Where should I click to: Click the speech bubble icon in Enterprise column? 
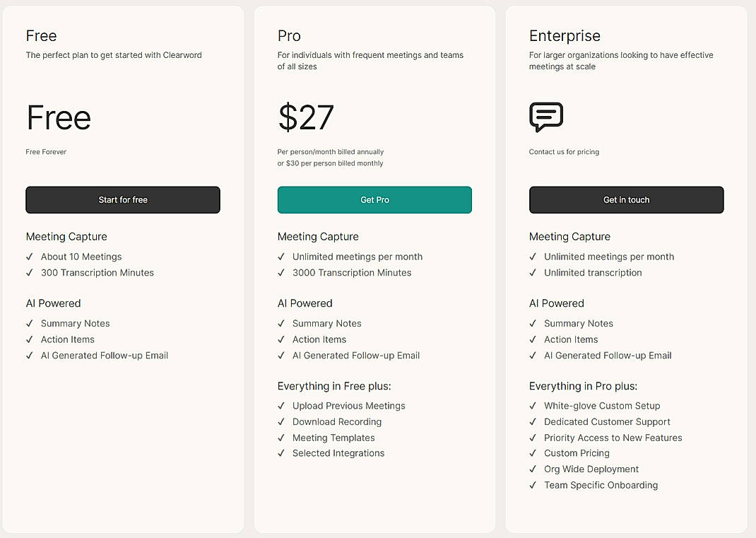pyautogui.click(x=545, y=117)
